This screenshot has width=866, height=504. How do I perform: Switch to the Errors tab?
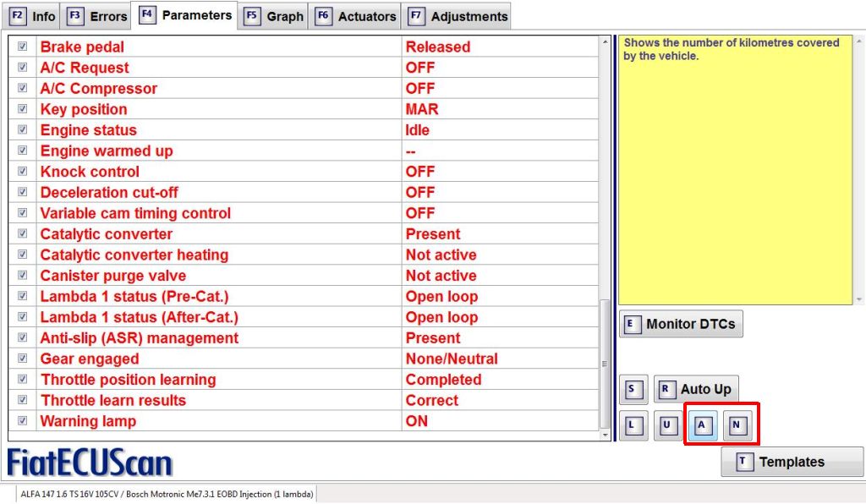click(97, 16)
